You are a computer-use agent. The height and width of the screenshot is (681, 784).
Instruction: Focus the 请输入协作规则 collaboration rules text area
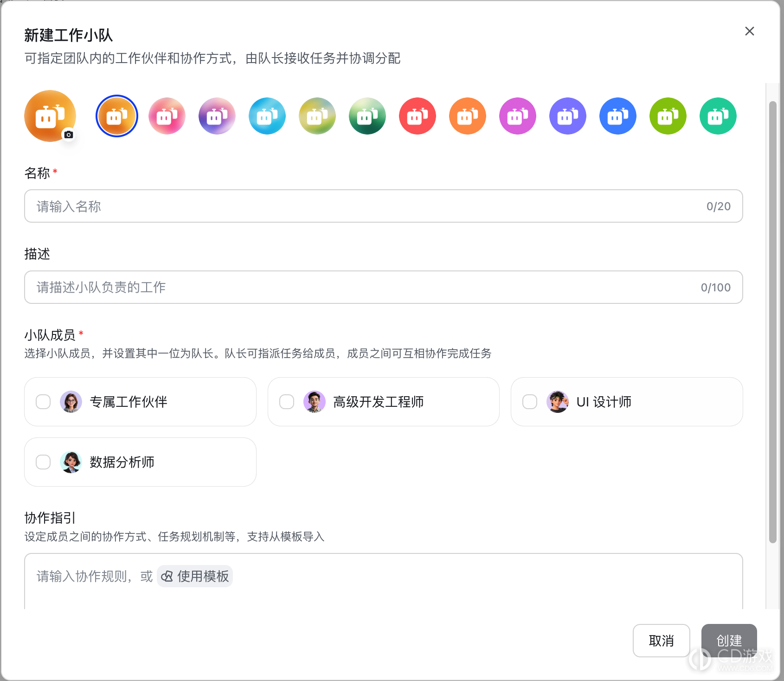384,581
